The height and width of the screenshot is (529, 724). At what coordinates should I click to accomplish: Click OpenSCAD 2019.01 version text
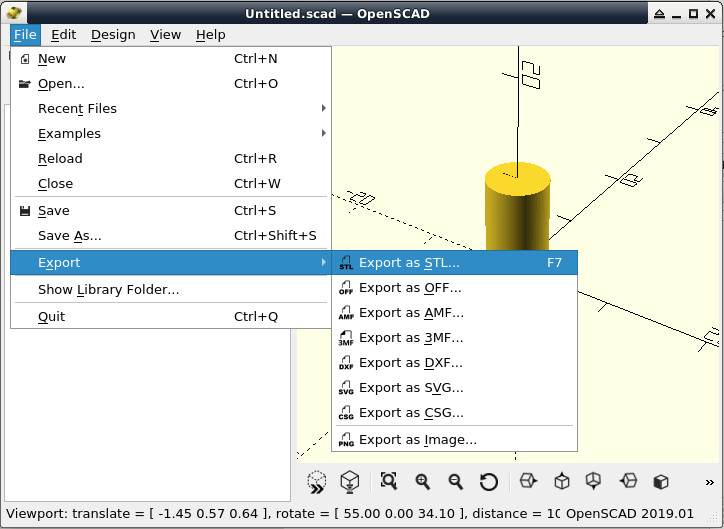[630, 513]
